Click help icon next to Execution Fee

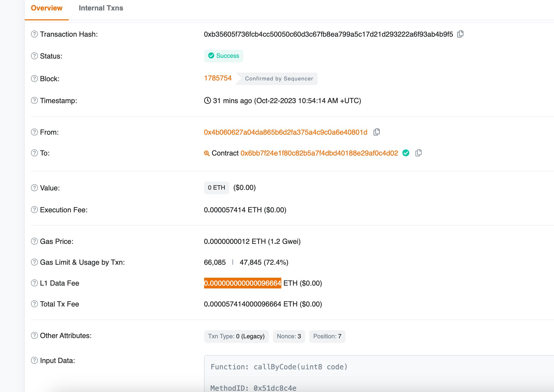click(x=34, y=210)
